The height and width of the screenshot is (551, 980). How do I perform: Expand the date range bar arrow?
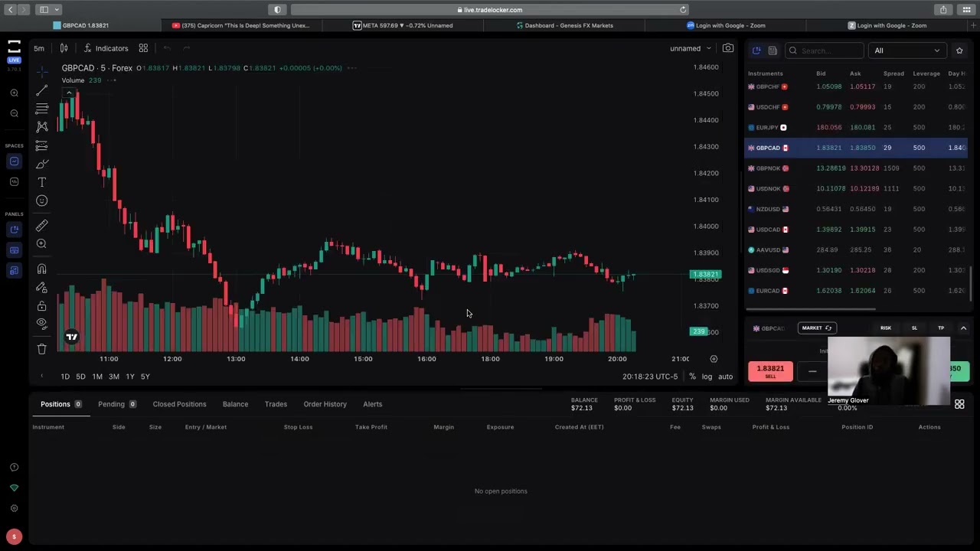click(42, 377)
